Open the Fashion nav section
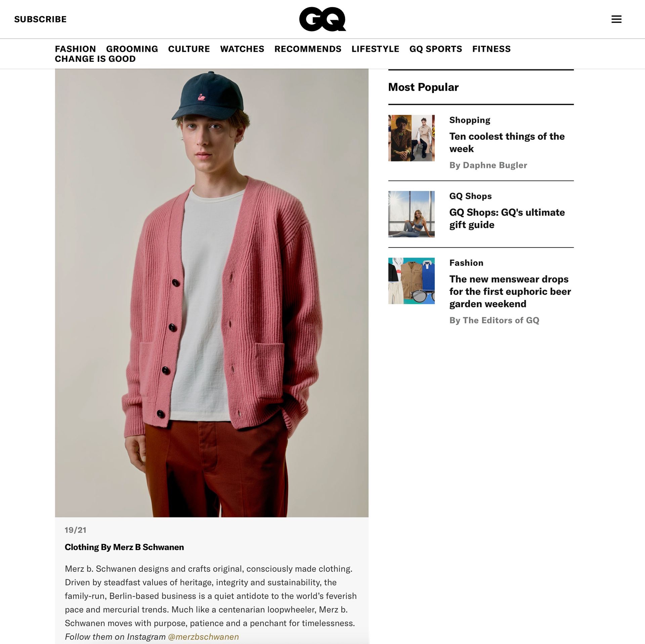This screenshot has width=645, height=644. point(75,49)
